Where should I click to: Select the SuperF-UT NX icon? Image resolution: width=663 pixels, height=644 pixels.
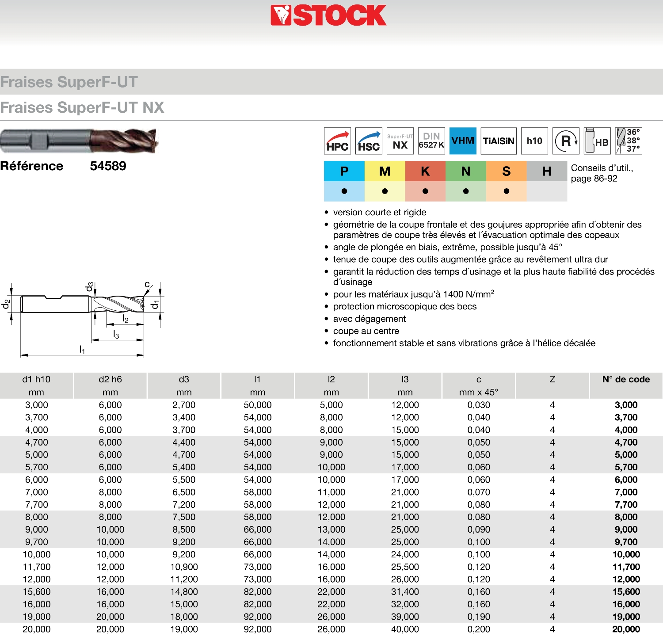coord(400,141)
